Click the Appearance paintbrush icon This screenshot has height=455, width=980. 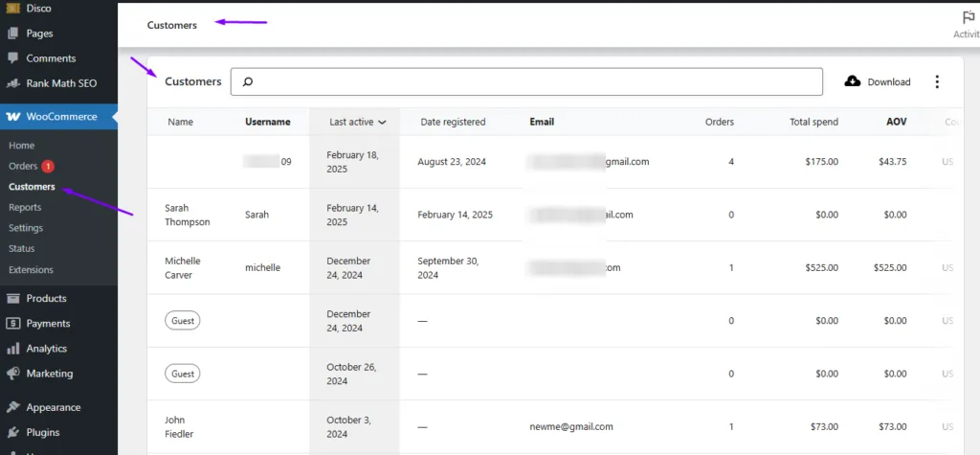click(12, 407)
